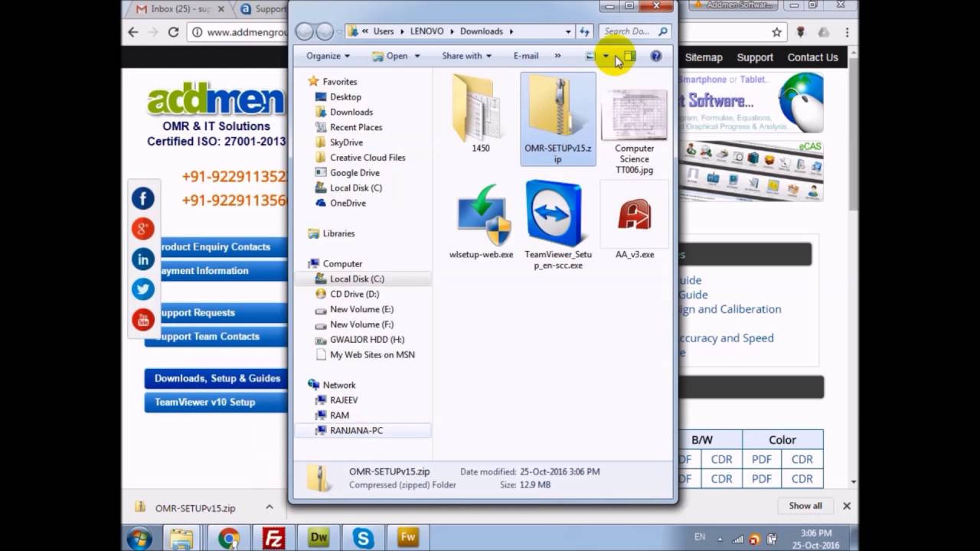
Task: Select the AA_v3.exe file icon
Action: click(634, 215)
